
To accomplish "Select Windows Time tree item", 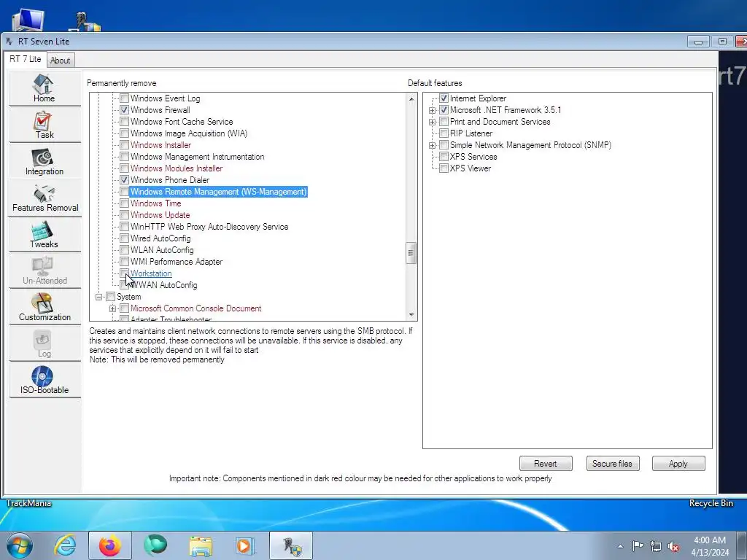I will point(156,203).
